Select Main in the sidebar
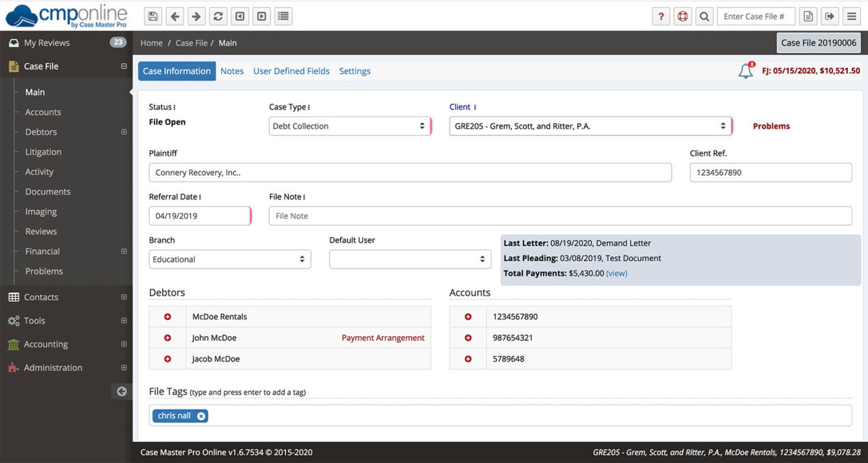The width and height of the screenshot is (868, 463). (35, 92)
